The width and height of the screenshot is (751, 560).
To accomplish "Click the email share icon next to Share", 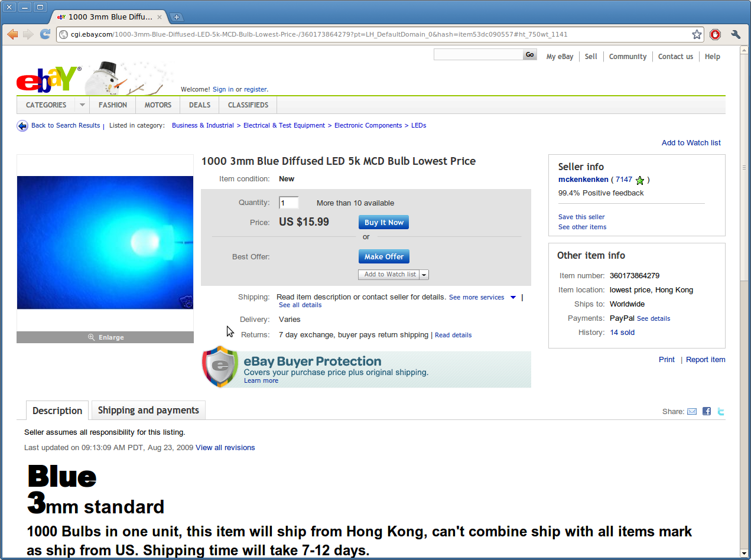I will point(692,411).
